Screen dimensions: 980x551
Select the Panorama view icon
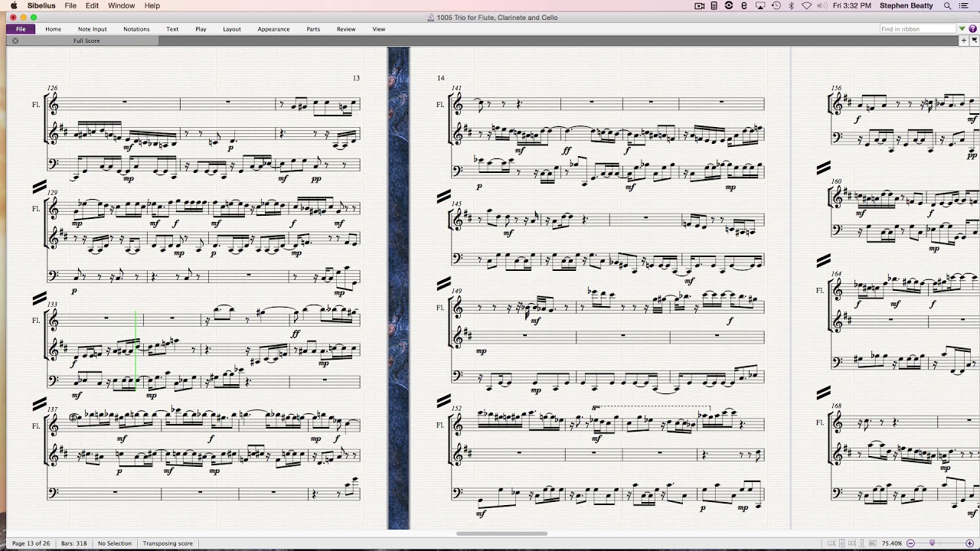click(x=873, y=543)
